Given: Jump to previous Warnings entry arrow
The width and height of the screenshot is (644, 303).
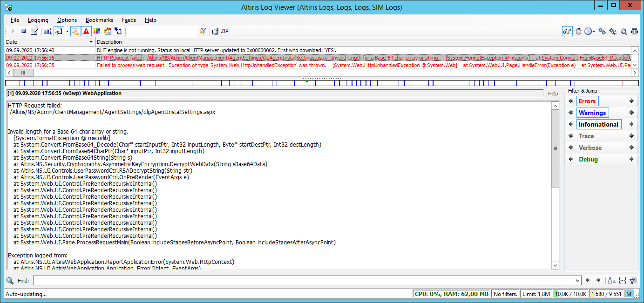Looking at the screenshot, I should pyautogui.click(x=570, y=113).
